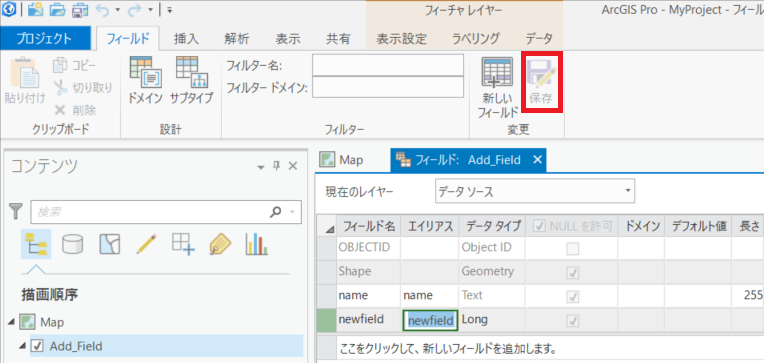This screenshot has height=363, width=764.
Task: Click the 保存 button in ribbon
Action: [x=541, y=82]
